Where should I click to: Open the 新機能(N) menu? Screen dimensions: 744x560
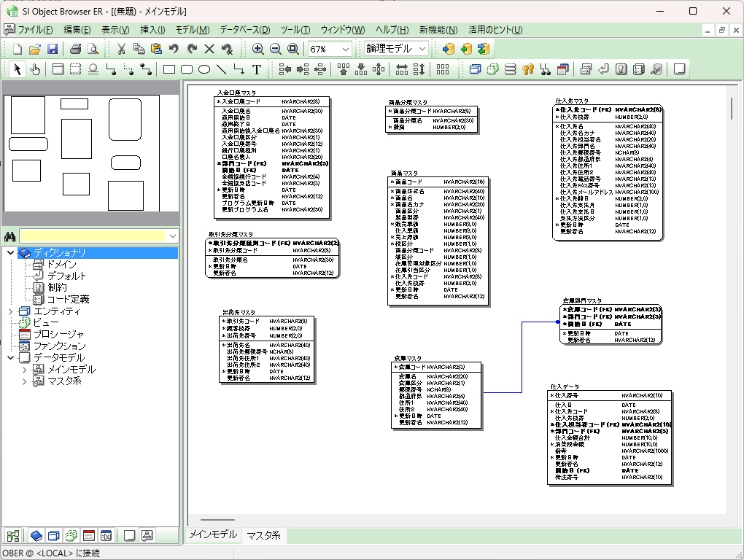tap(438, 30)
